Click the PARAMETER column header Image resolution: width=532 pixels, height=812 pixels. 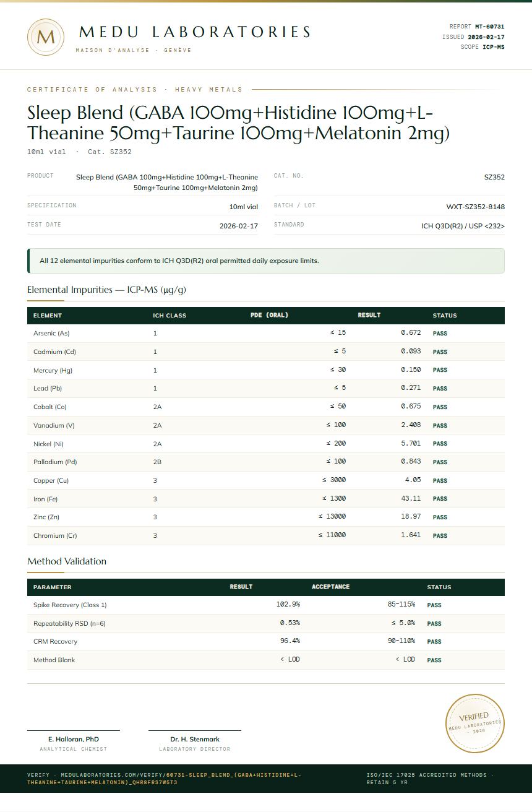(x=53, y=587)
